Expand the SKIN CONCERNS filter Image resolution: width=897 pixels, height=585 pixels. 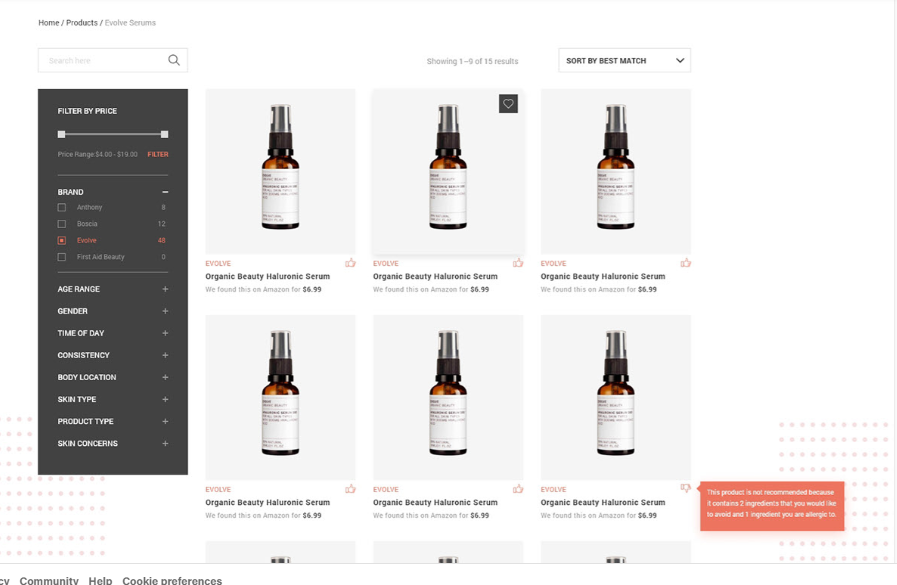[x=165, y=443]
